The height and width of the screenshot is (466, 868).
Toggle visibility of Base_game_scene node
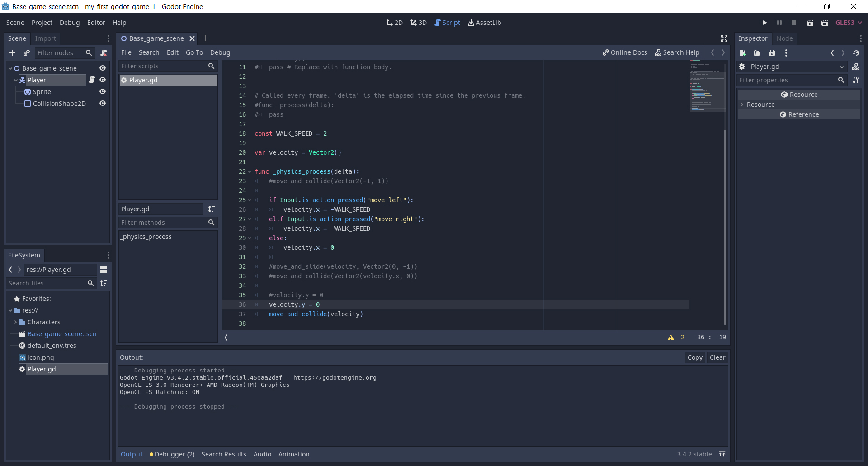[103, 68]
